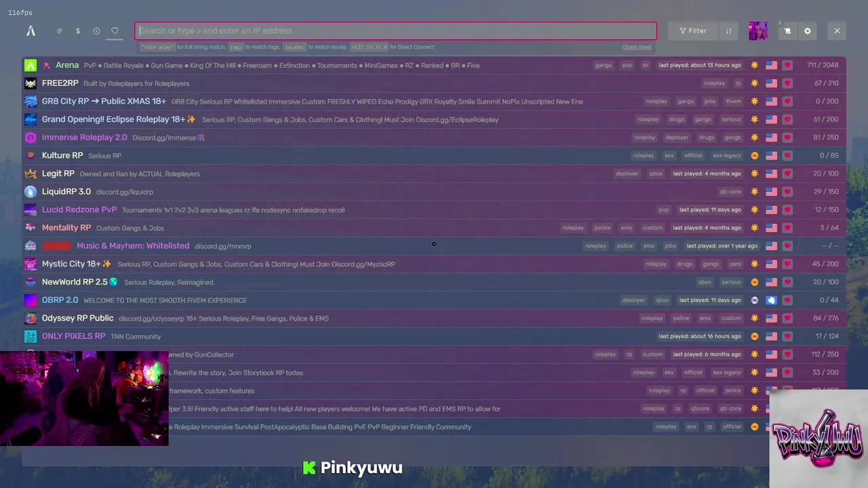Image resolution: width=868 pixels, height=488 pixels.
Task: Toggle favorite heart on Mystic City row
Action: pyautogui.click(x=787, y=264)
